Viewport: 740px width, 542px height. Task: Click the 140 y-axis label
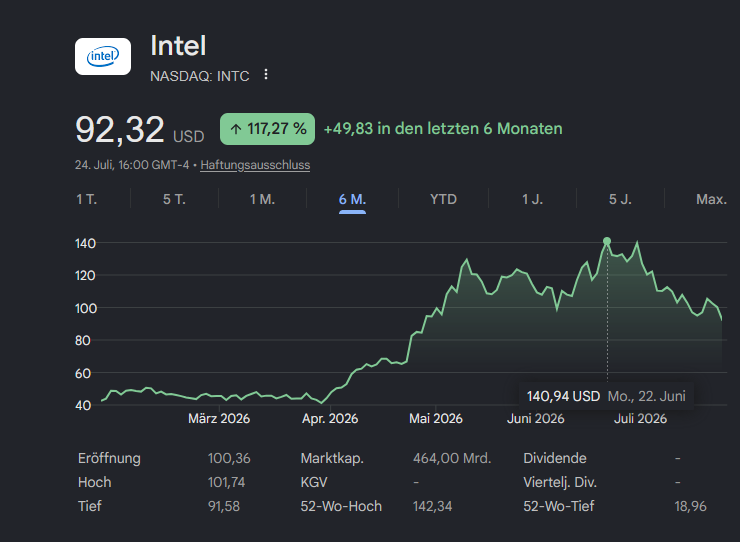tap(85, 244)
